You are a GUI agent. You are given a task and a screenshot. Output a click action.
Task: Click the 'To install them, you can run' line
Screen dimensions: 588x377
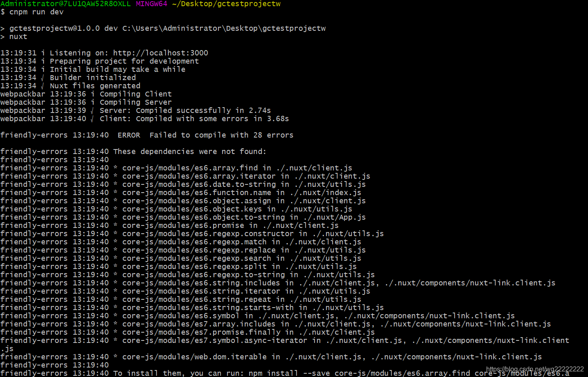285,373
